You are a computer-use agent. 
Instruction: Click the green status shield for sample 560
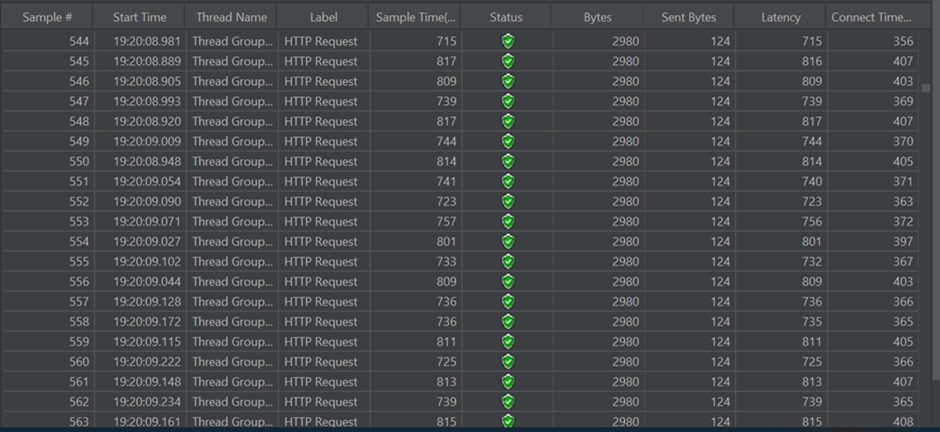click(x=507, y=361)
